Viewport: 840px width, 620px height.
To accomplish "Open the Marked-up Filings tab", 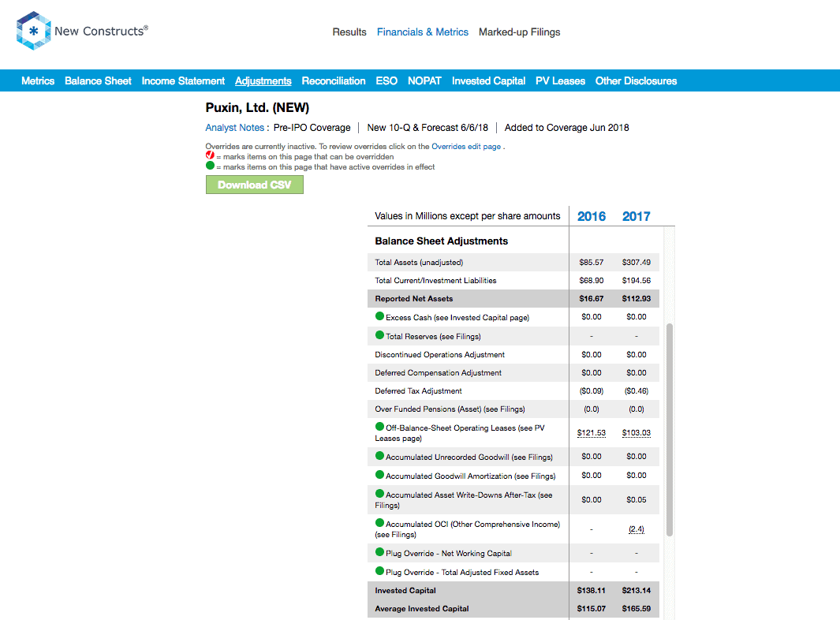I will [520, 32].
